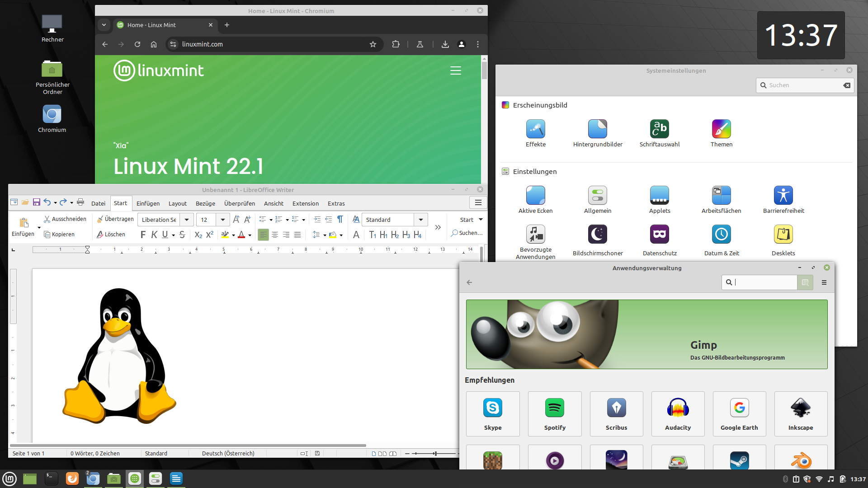
Task: Click Ausschneiden button
Action: [65, 219]
